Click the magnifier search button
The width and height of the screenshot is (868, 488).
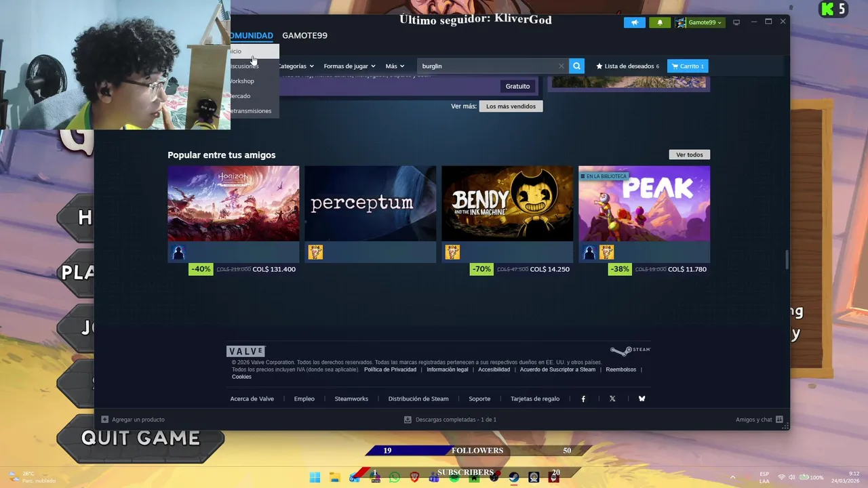point(576,66)
